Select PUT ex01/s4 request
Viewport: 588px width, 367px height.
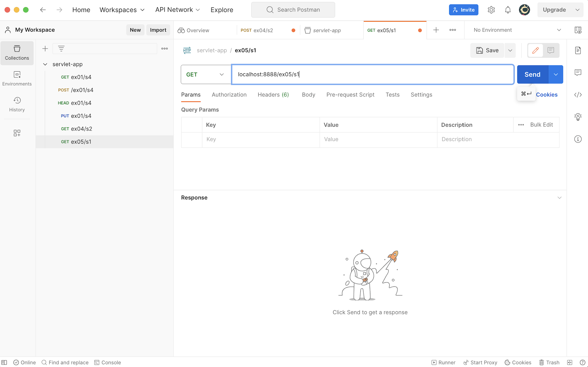105,116
